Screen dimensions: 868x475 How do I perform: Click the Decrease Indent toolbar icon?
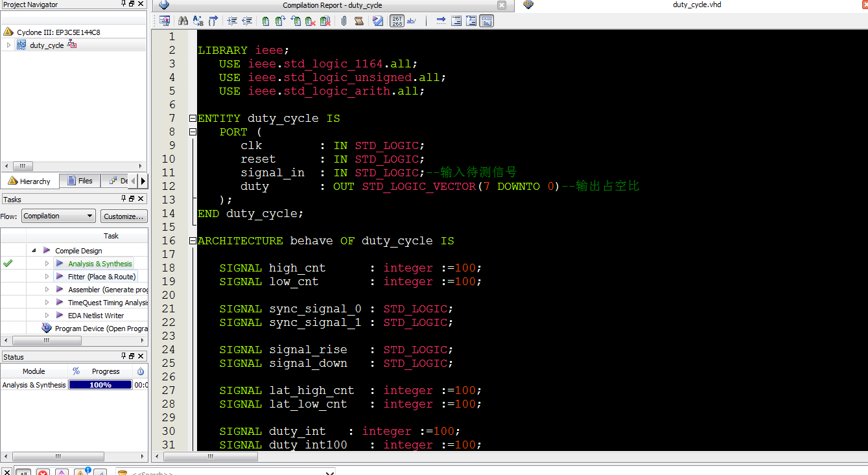(247, 21)
